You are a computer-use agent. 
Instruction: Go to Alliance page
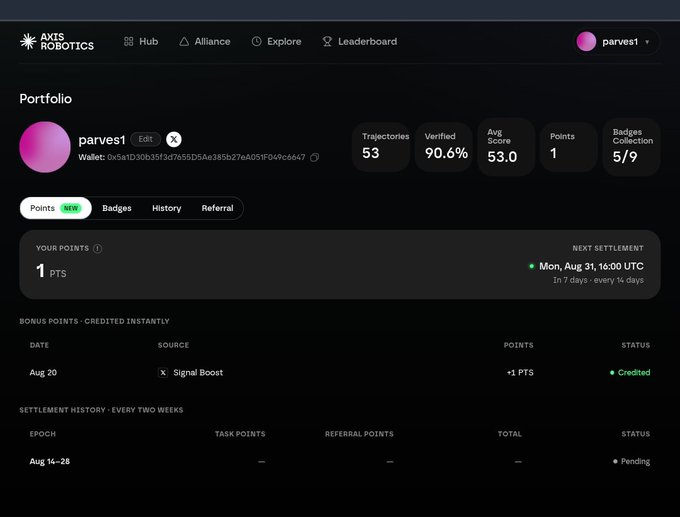point(205,41)
